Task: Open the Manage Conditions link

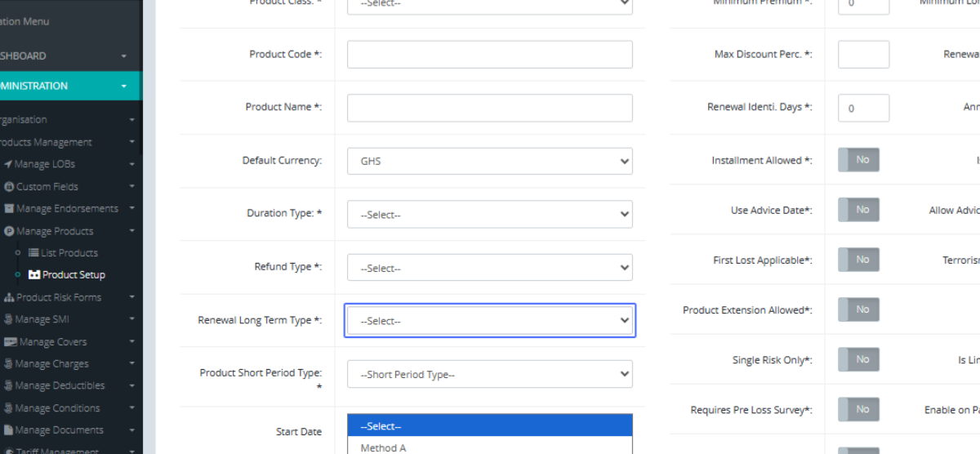Action: [x=57, y=408]
